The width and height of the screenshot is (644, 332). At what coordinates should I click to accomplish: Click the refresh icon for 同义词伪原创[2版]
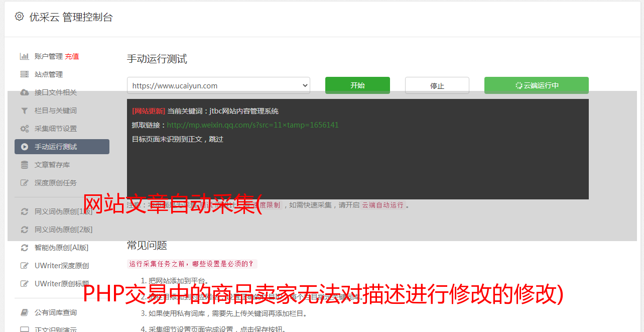[x=24, y=230]
